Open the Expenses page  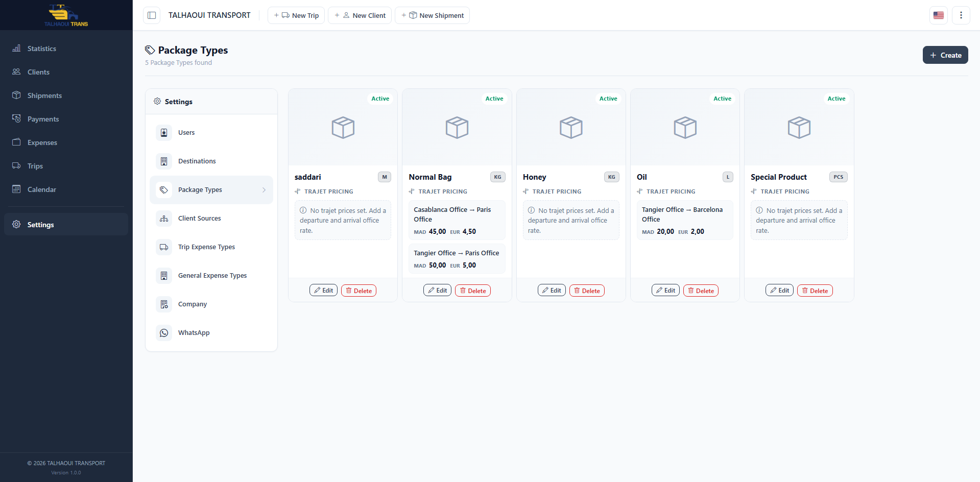click(66, 142)
